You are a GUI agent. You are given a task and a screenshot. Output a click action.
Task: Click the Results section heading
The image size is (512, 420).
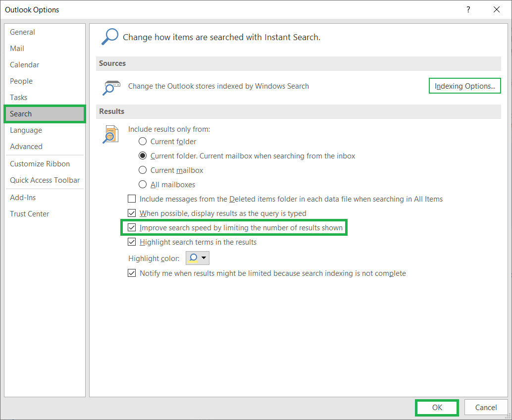[x=112, y=111]
